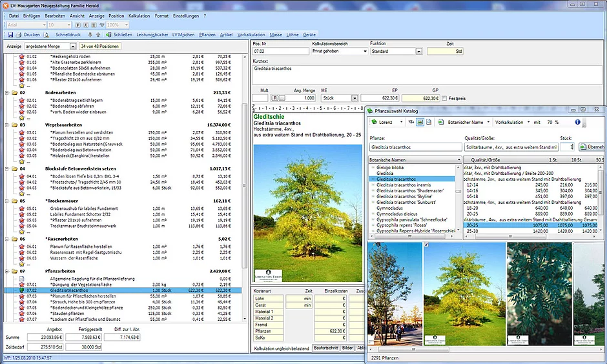Switch to the Baufortschritt tab
607x364 pixels.
click(x=325, y=348)
